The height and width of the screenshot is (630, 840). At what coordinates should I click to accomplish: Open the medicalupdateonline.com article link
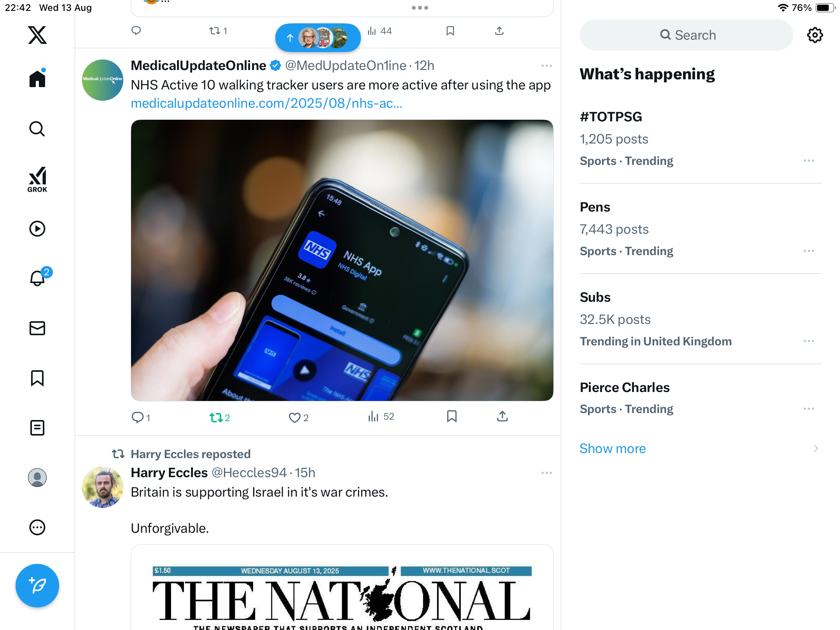[266, 103]
